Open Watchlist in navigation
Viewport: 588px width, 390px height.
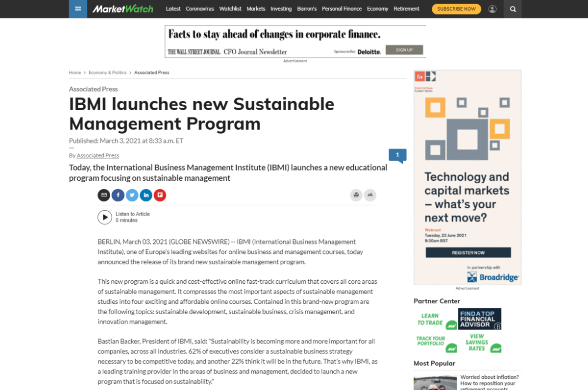230,9
